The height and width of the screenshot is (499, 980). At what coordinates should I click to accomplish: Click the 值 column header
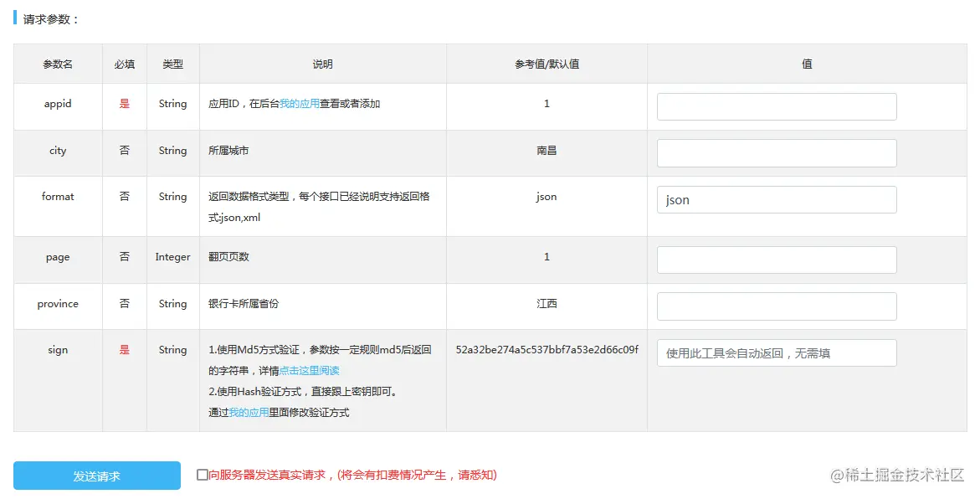coord(807,64)
